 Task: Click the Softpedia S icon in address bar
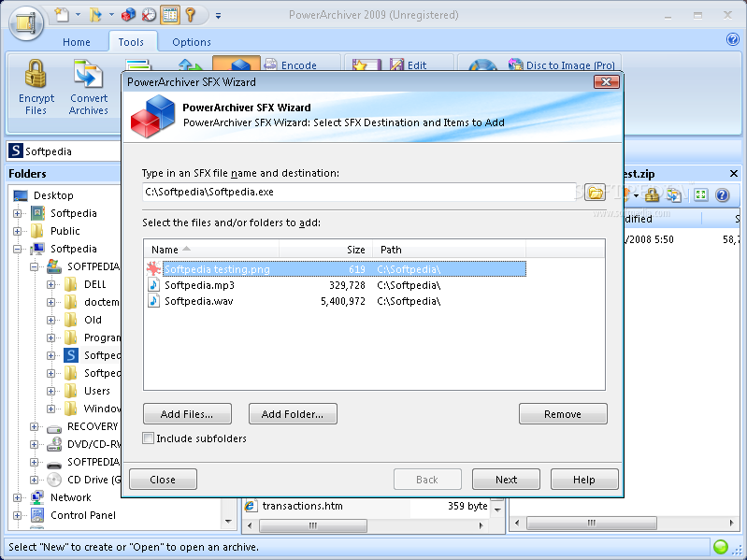(x=16, y=151)
